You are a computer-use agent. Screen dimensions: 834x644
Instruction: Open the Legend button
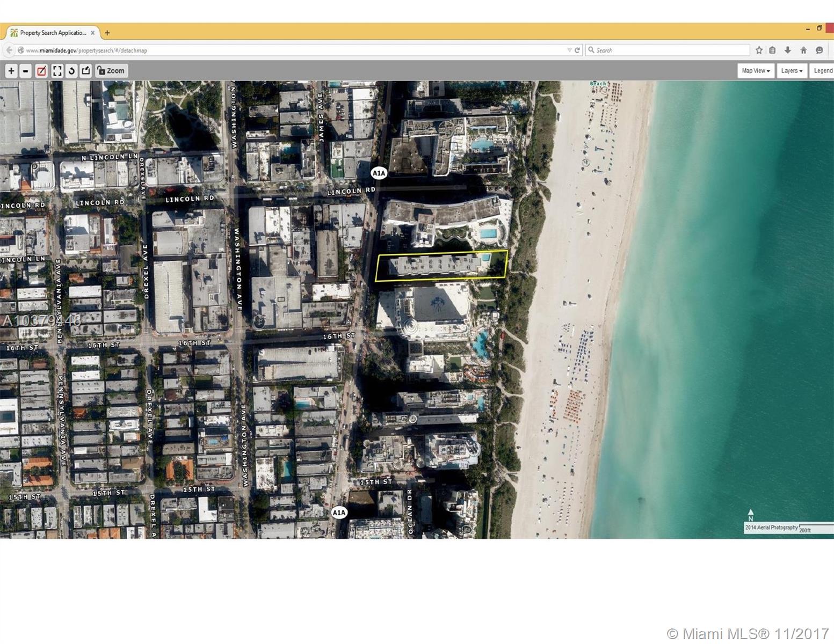click(x=823, y=71)
